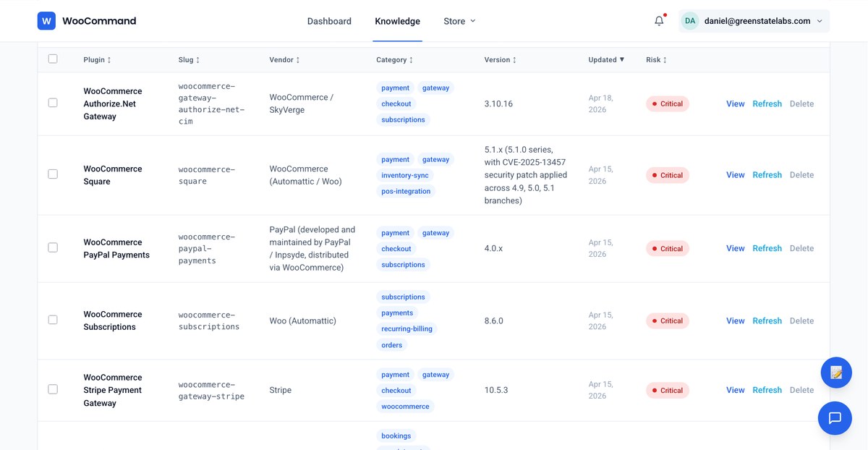The image size is (868, 450).
Task: Click the payments tag in Subscriptions row
Action: [x=397, y=313]
